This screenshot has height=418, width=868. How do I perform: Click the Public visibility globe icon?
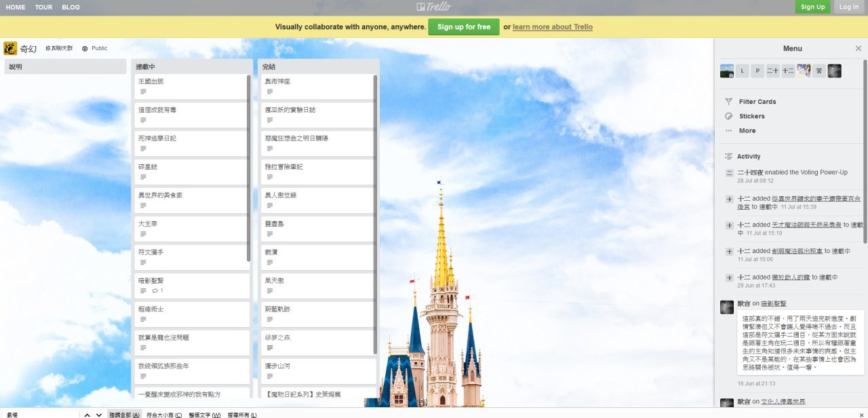tap(85, 48)
